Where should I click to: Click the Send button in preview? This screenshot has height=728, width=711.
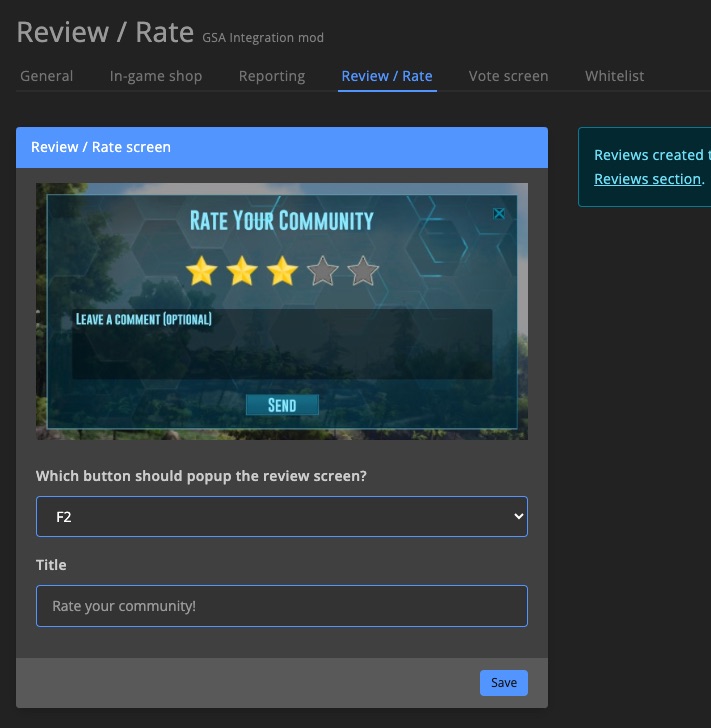pyautogui.click(x=282, y=405)
